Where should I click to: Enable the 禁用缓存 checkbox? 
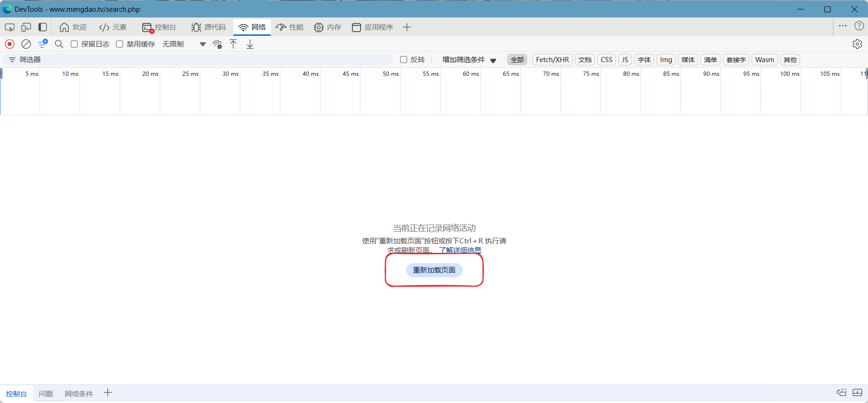point(120,44)
